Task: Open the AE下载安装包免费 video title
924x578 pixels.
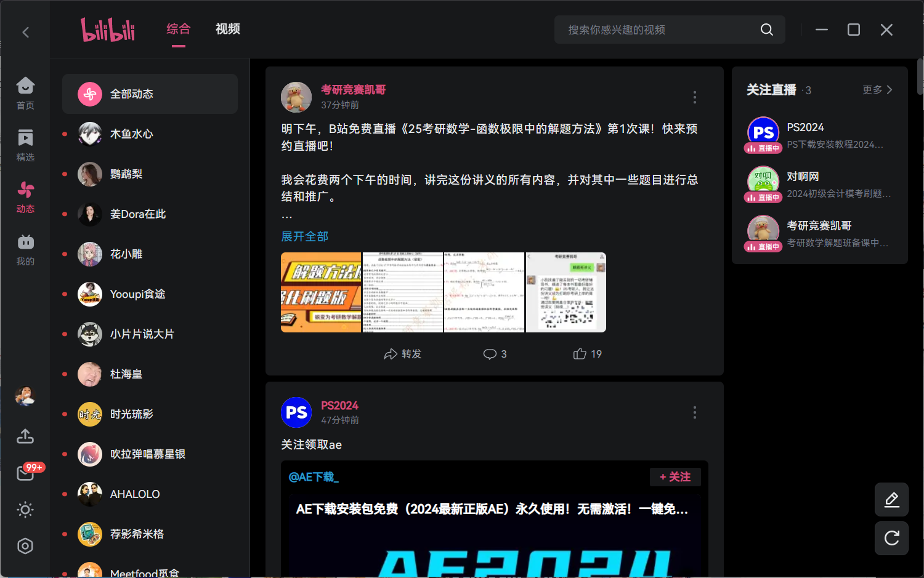Action: (492, 509)
